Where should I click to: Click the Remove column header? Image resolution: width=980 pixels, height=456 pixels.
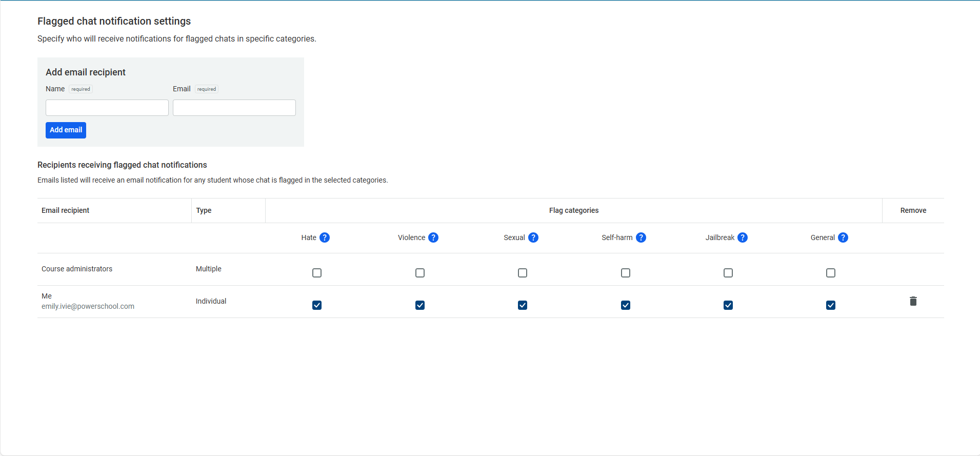click(913, 210)
